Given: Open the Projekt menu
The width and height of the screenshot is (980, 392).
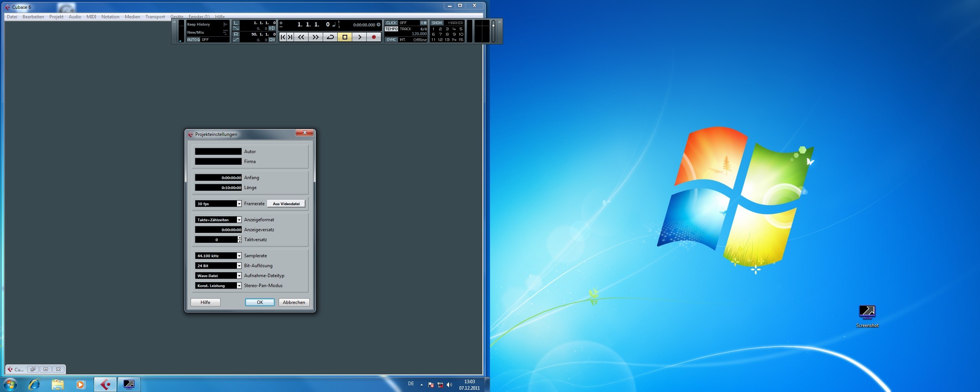Looking at the screenshot, I should [x=56, y=17].
